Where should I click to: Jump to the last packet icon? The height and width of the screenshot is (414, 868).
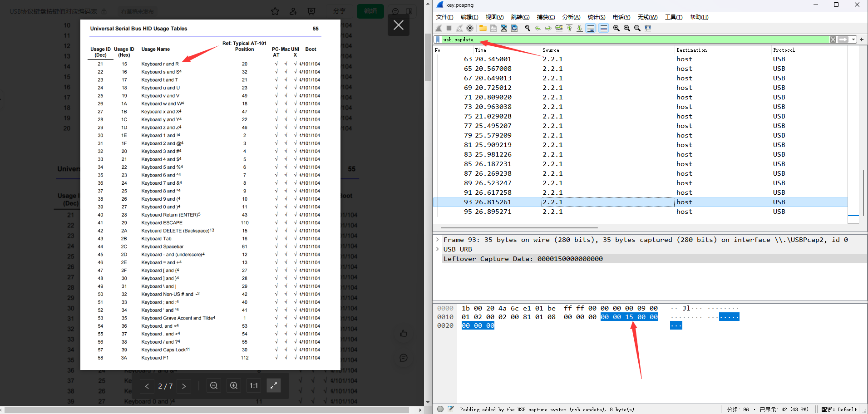(x=580, y=28)
